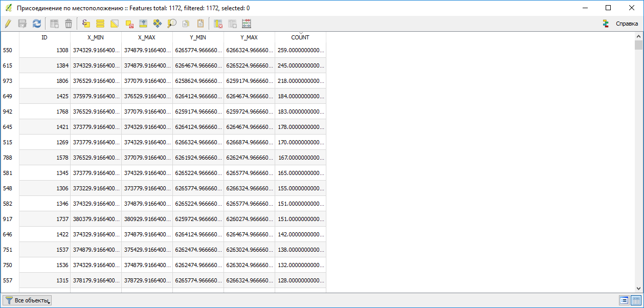This screenshot has width=644, height=308.
Task: Click the Select all features icon
Action: point(100,24)
